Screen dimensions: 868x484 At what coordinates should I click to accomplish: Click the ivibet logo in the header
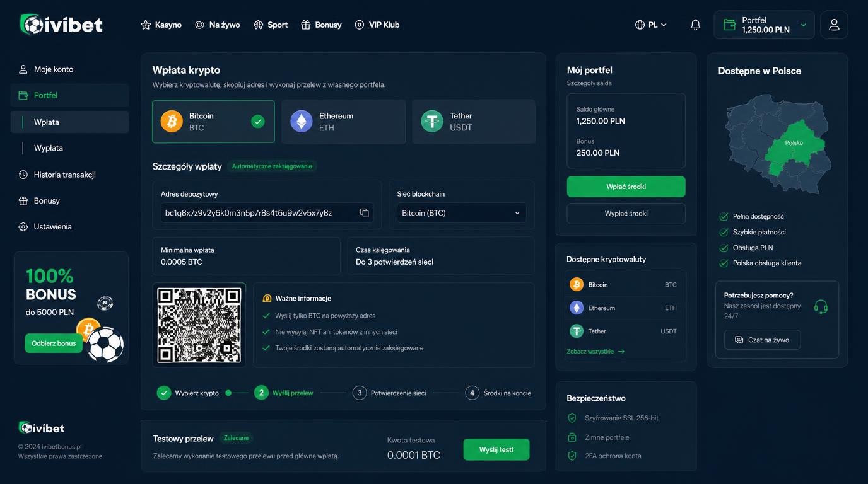61,25
